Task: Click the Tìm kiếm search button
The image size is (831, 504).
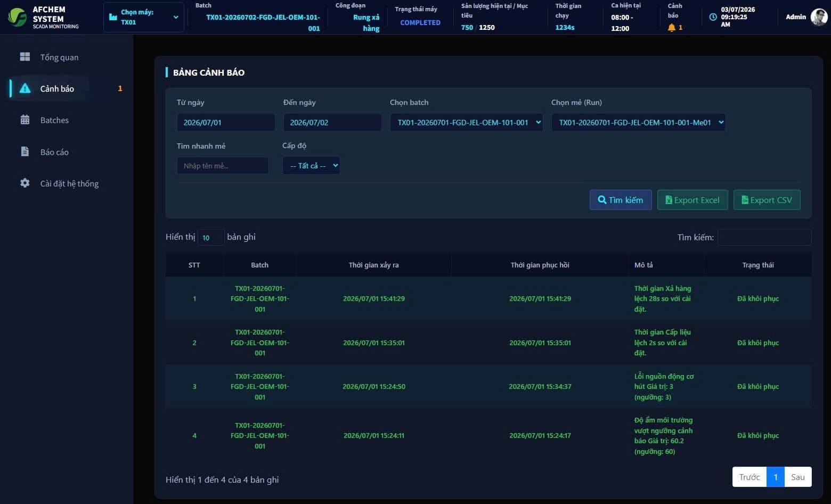Action: coord(621,200)
